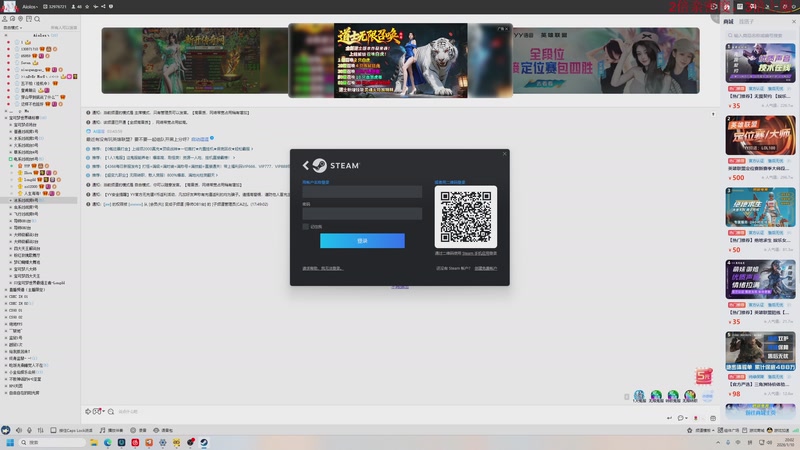
Task: Focus the Steam account name field
Action: click(x=362, y=192)
